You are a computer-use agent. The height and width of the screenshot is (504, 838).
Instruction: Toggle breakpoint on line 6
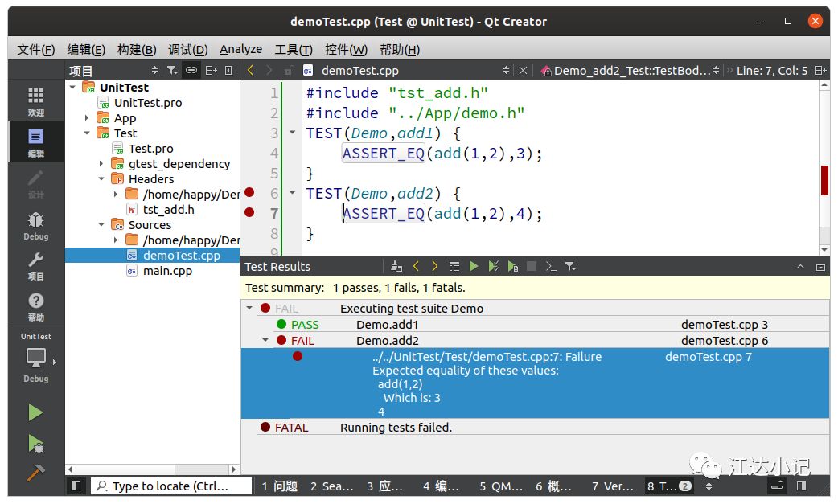click(249, 192)
